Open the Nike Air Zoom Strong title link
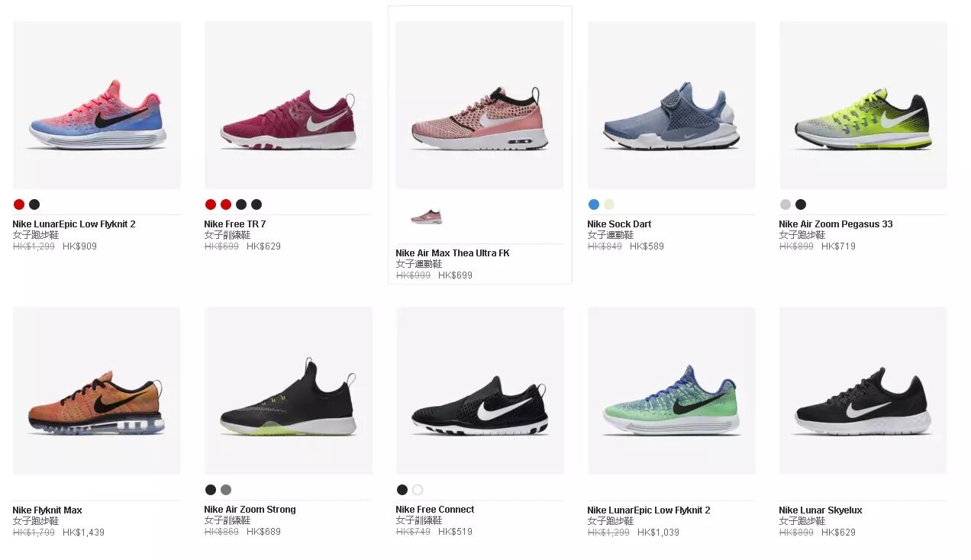Screen dimensions: 971x560 pos(250,510)
